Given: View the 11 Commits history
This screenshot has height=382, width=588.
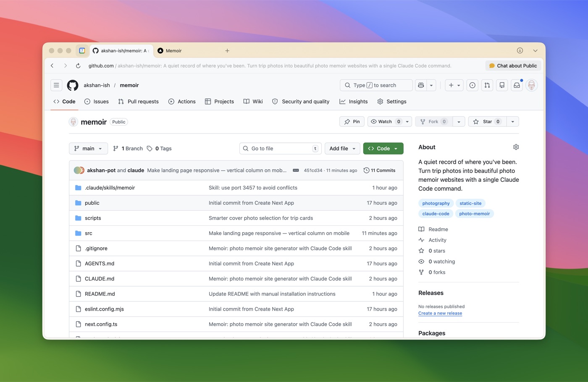Looking at the screenshot, I should (x=379, y=170).
